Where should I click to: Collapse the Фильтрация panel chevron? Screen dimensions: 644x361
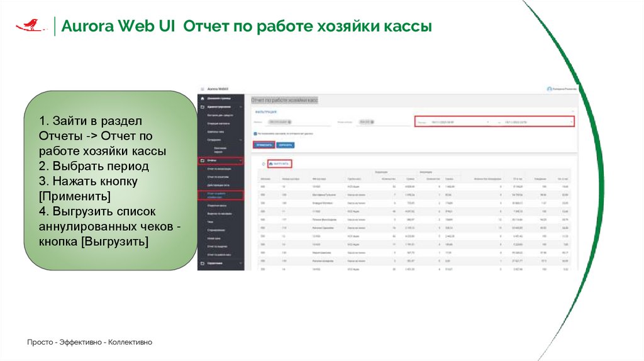[x=572, y=112]
